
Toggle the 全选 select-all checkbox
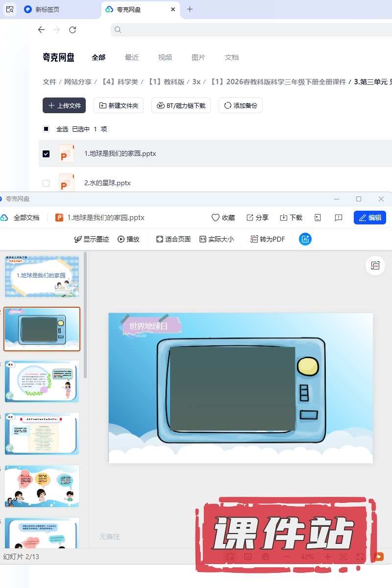click(x=46, y=129)
